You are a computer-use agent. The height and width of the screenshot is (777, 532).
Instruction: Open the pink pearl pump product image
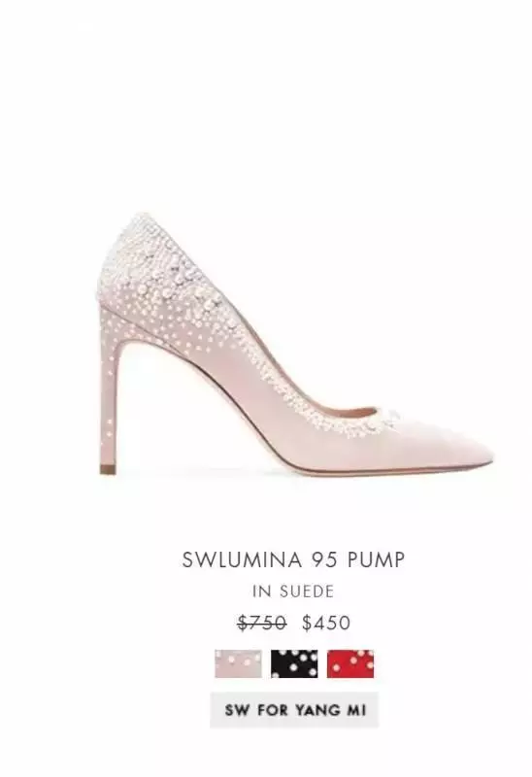[x=296, y=344]
